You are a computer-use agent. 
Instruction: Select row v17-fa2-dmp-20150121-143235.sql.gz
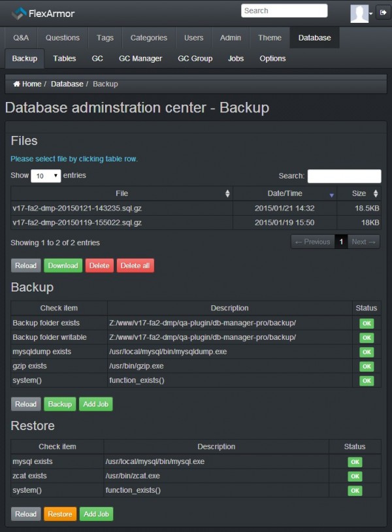coord(122,208)
